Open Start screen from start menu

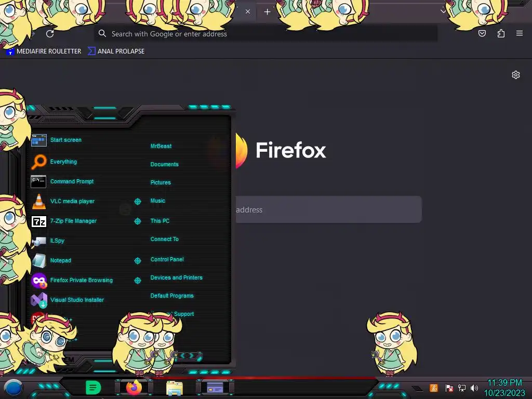coord(66,140)
